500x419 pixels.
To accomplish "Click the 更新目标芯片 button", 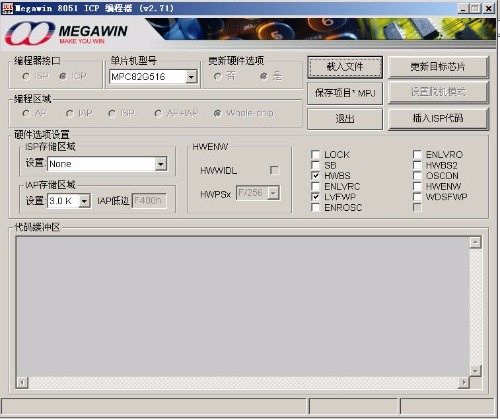I will (438, 67).
